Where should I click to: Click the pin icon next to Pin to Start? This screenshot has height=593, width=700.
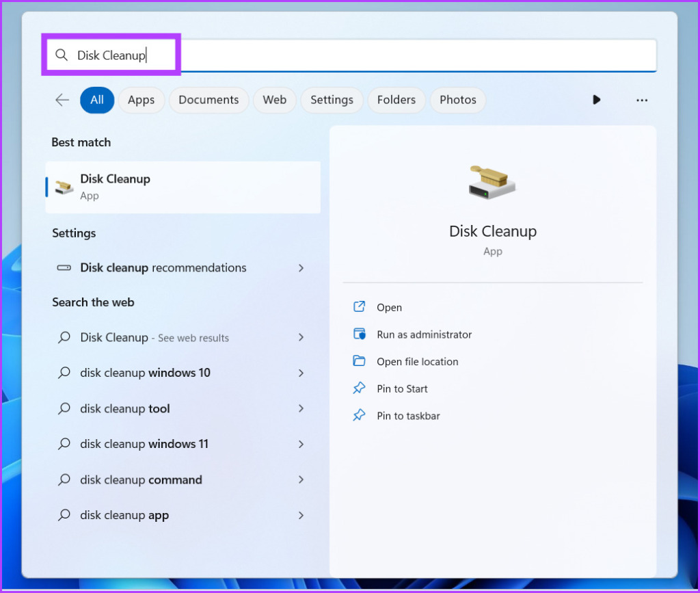[x=360, y=388]
